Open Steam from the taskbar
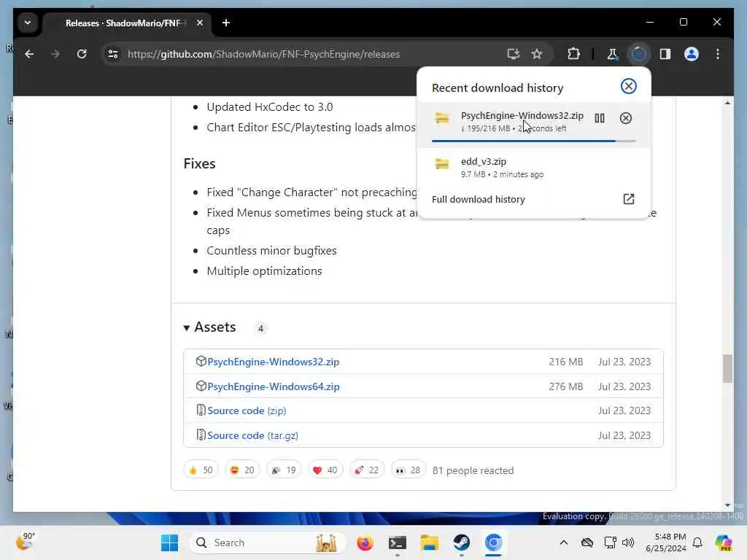The height and width of the screenshot is (560, 747). 461,542
